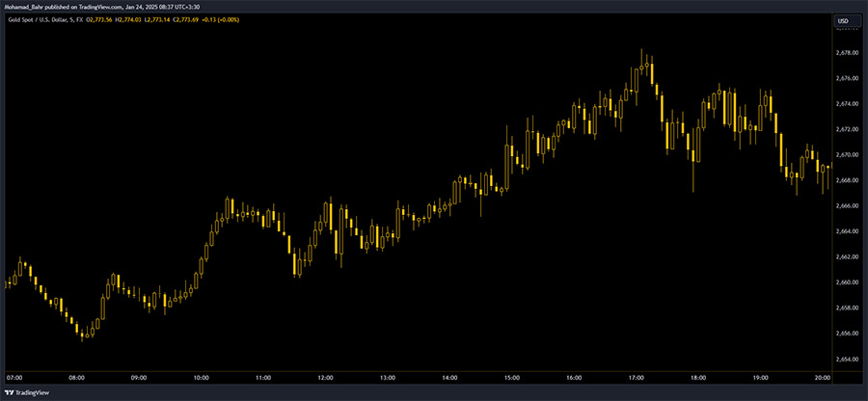Image resolution: width=868 pixels, height=401 pixels.
Task: Click the 07:00 time axis label
Action: (14, 377)
